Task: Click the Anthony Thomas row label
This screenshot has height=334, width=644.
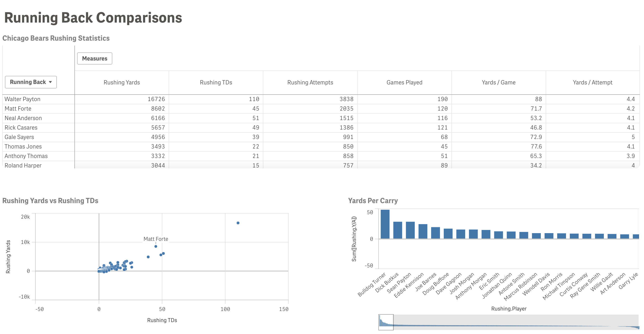Action: (x=26, y=156)
